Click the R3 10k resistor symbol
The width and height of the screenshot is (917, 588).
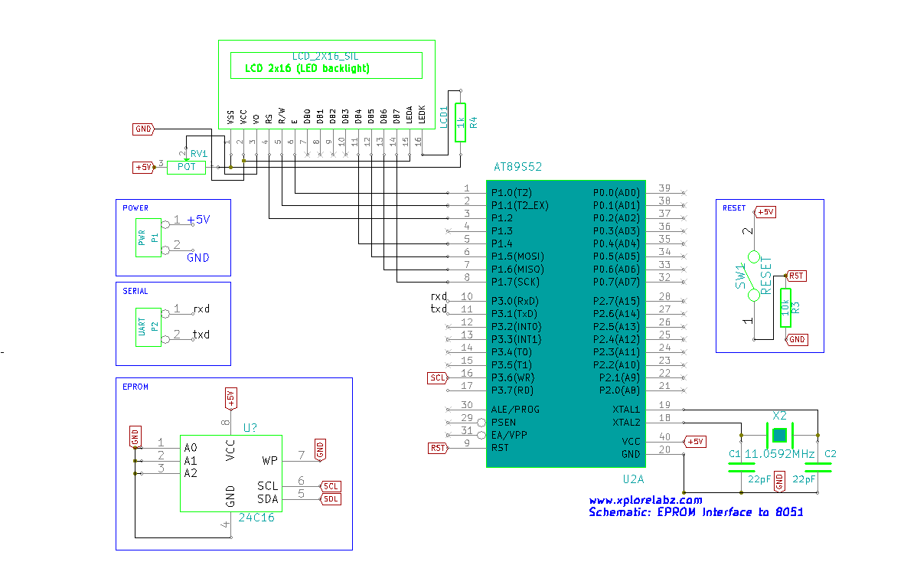coord(785,308)
